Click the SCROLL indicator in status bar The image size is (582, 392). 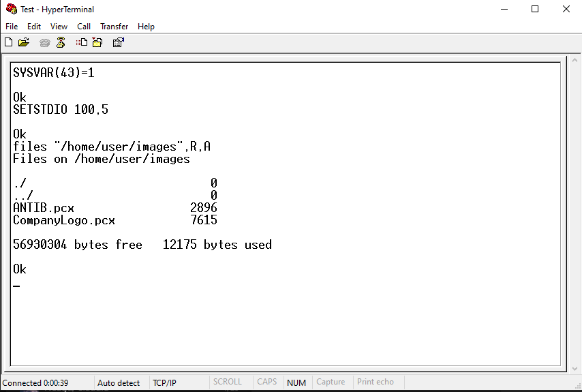pyautogui.click(x=227, y=382)
